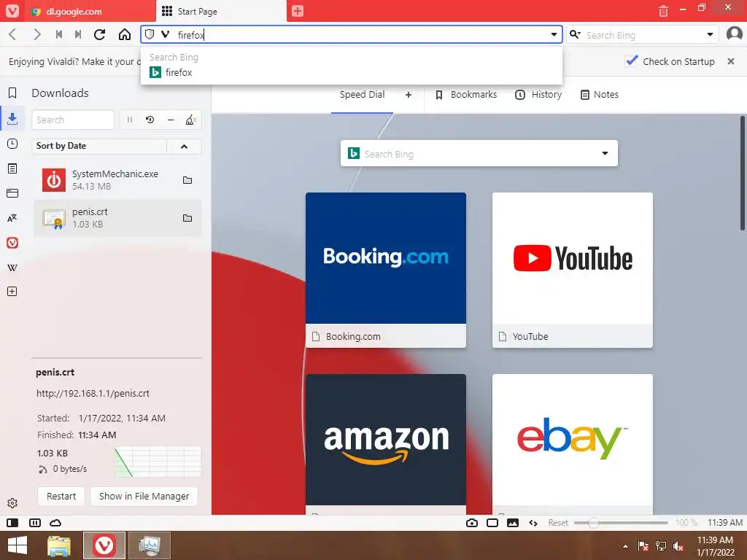The height and width of the screenshot is (560, 747).
Task: Open the Translate panel icon in sidebar
Action: pyautogui.click(x=12, y=218)
